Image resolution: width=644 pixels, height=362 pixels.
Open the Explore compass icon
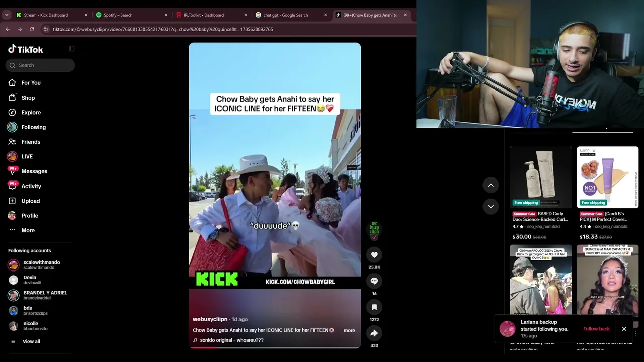point(12,112)
